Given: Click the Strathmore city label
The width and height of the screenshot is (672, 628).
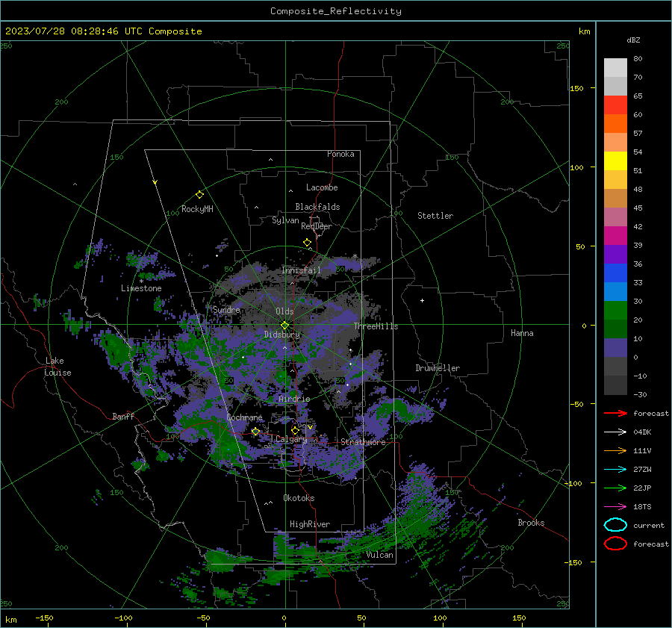Looking at the screenshot, I should tap(363, 442).
